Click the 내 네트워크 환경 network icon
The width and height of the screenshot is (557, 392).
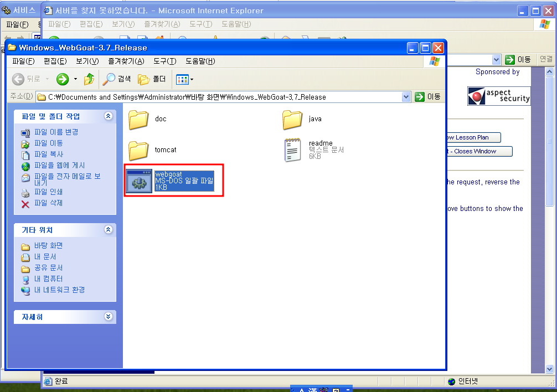[x=25, y=291]
